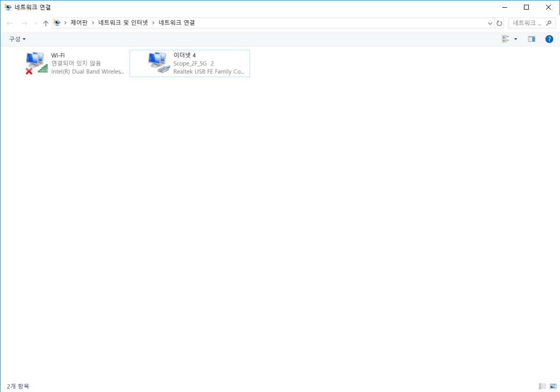The height and width of the screenshot is (392, 560).
Task: Click the search magnifier icon
Action: click(549, 23)
